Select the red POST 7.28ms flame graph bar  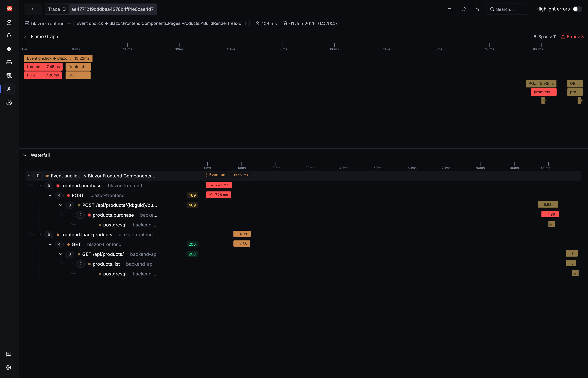pyautogui.click(x=43, y=75)
